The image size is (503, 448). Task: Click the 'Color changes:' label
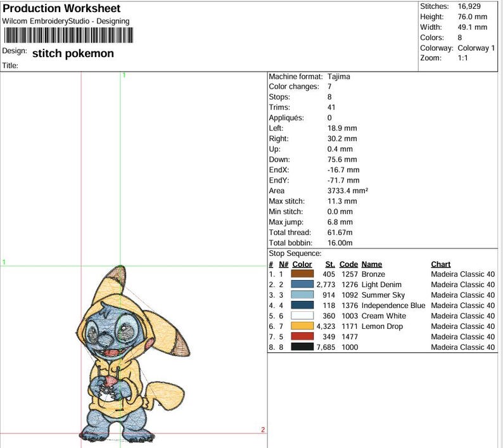pyautogui.click(x=294, y=87)
